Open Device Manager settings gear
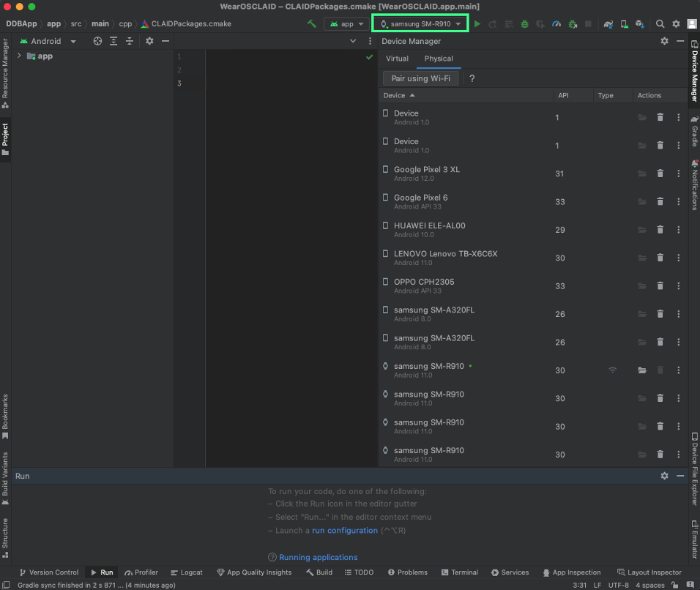Image resolution: width=700 pixels, height=590 pixels. [x=665, y=41]
